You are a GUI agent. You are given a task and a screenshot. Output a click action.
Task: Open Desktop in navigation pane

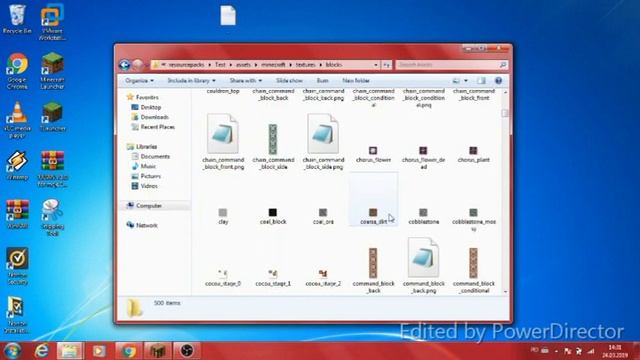[146, 107]
